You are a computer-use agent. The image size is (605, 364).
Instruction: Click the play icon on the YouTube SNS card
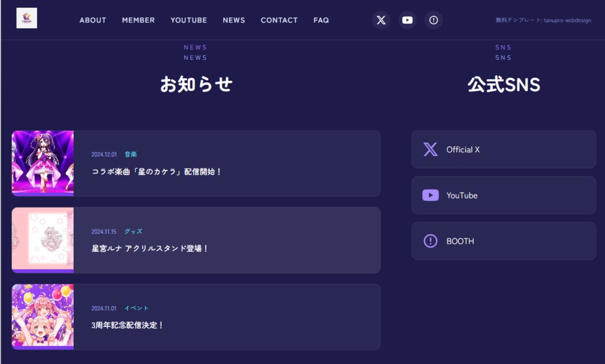[x=430, y=195]
